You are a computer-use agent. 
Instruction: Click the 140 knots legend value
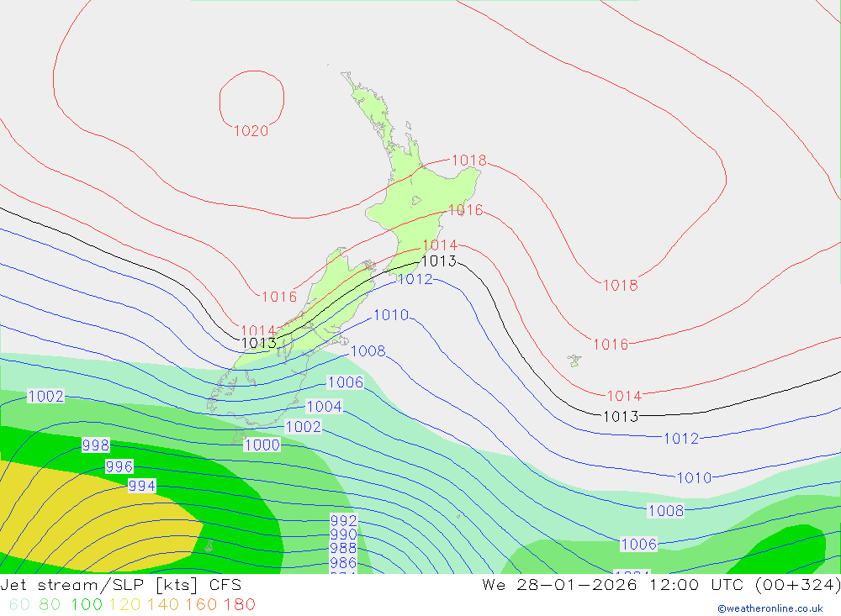(163, 604)
